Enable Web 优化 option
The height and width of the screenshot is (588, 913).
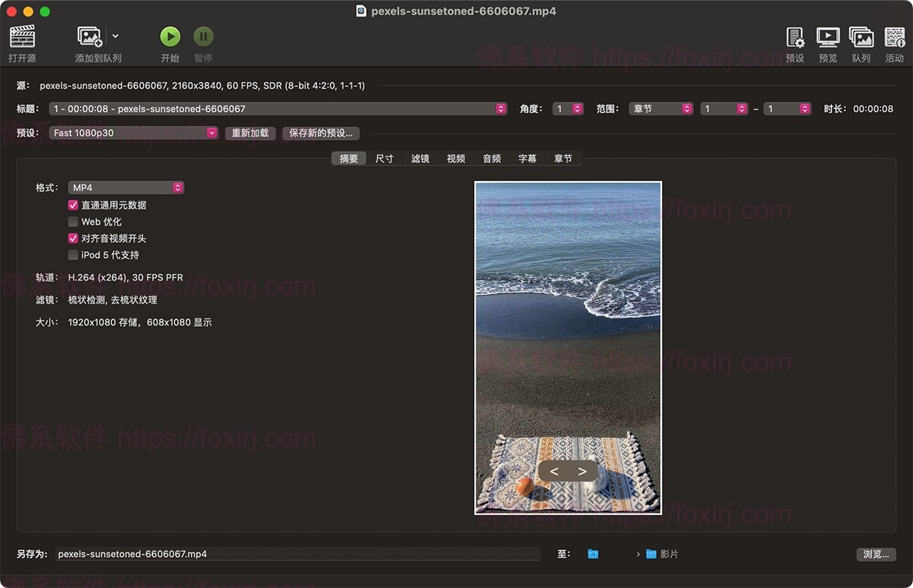73,221
